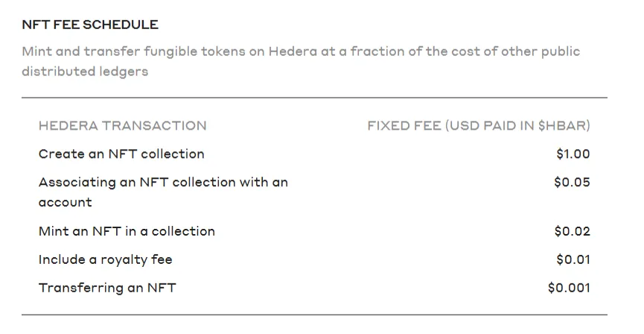Click the 'distributed ledgers' text line

[85, 72]
